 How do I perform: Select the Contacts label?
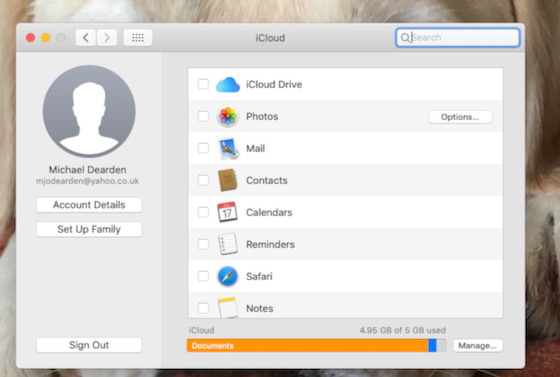[267, 180]
